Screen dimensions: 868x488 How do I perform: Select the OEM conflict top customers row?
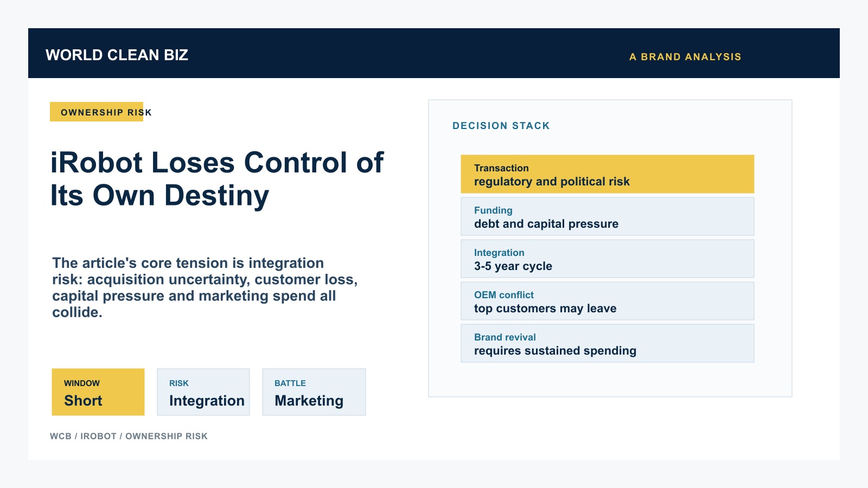[x=608, y=301]
